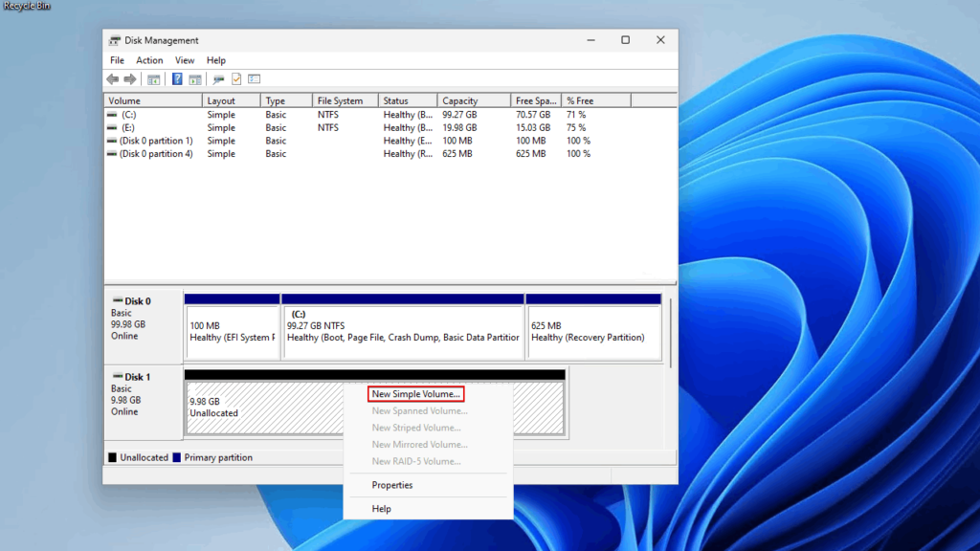
Task: Click the Free Space column header
Action: click(536, 99)
